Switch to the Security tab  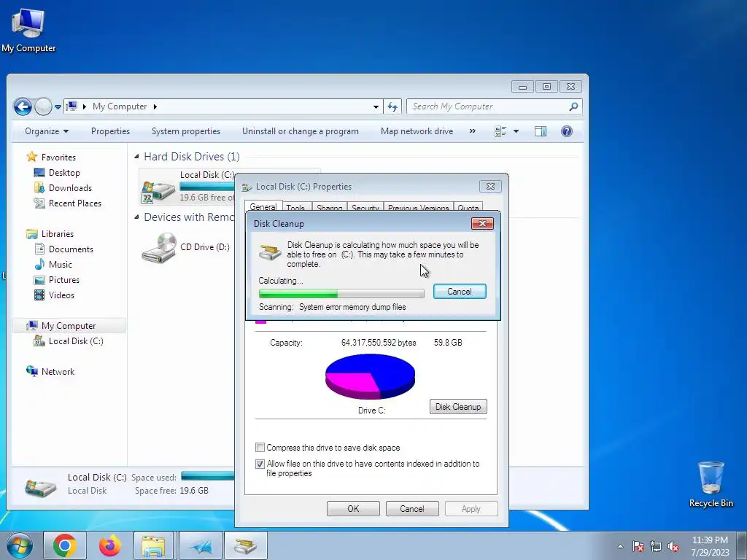point(365,208)
